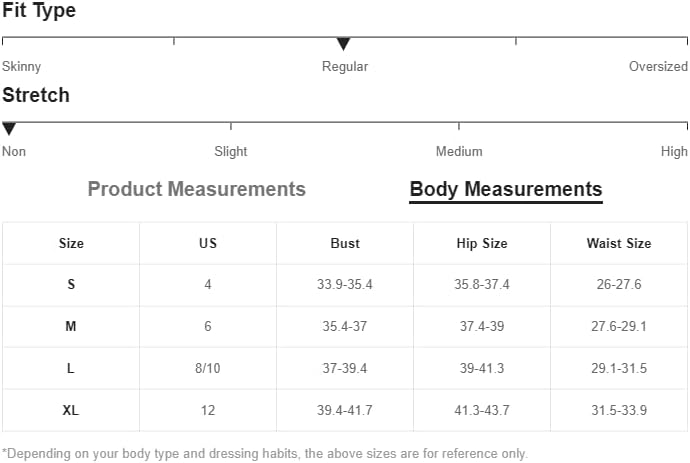Image resolution: width=690 pixels, height=463 pixels.
Task: Select the Body Measurements tab
Action: coord(506,190)
